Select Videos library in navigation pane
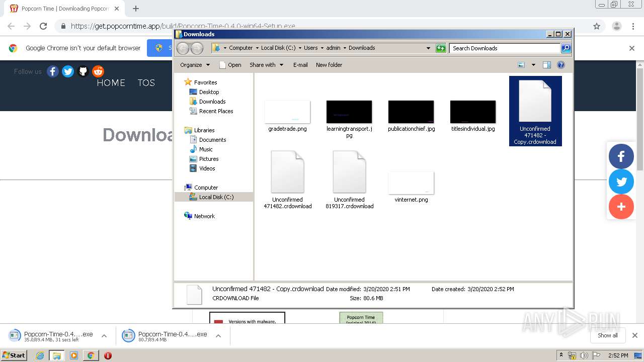 tap(202, 168)
